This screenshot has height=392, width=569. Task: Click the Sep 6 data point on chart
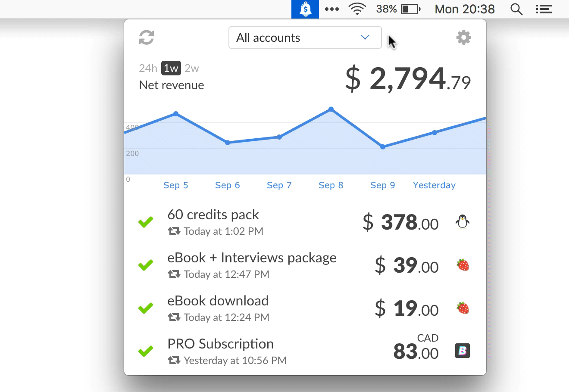click(x=228, y=143)
